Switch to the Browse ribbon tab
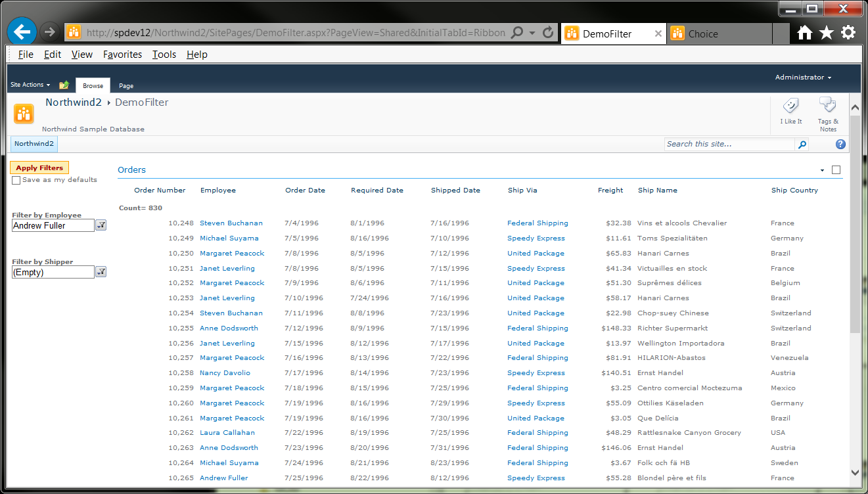868x494 pixels. pos(93,85)
